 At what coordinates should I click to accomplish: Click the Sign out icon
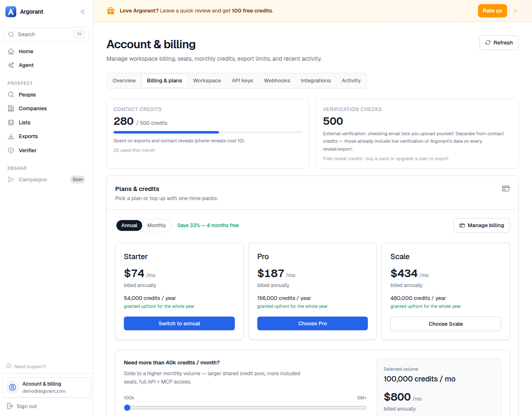(10, 406)
